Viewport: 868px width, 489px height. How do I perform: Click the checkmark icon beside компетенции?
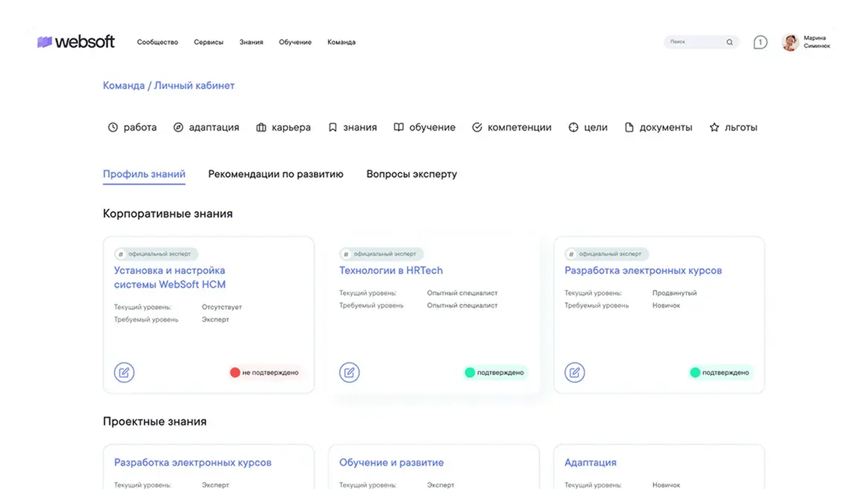(477, 128)
